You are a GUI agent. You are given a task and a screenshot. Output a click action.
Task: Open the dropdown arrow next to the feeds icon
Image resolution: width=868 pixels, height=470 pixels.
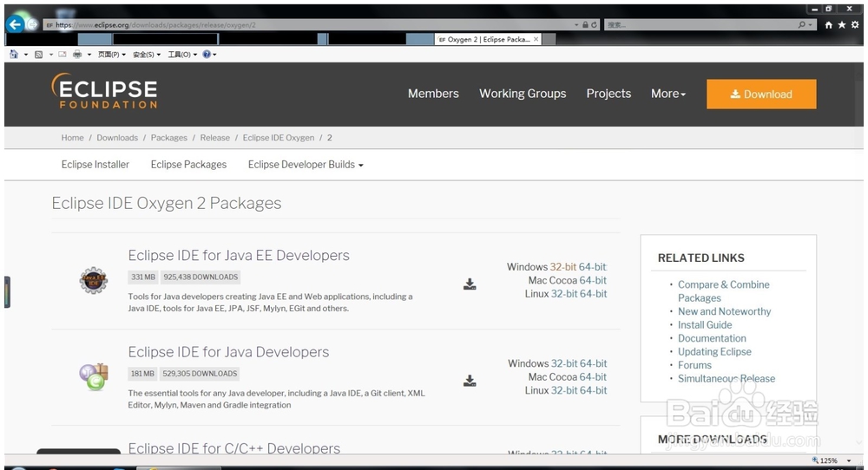51,54
